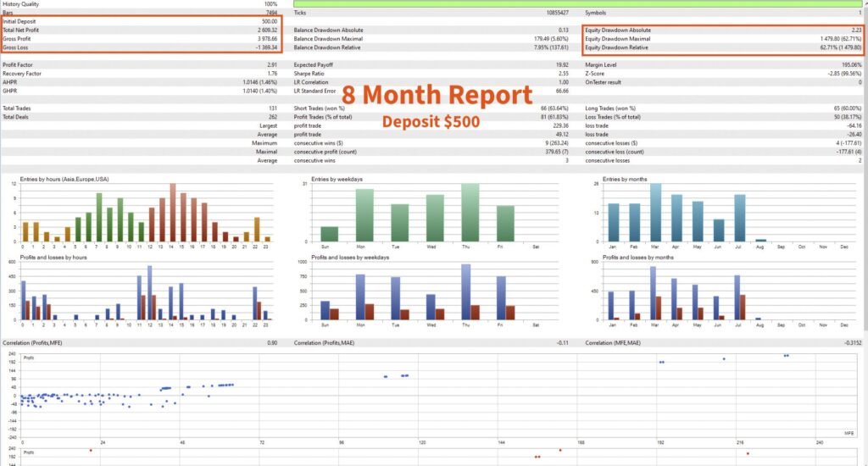Click 'Correlation (Profits,MAE)' label
The height and width of the screenshot is (466, 868).
click(323, 343)
